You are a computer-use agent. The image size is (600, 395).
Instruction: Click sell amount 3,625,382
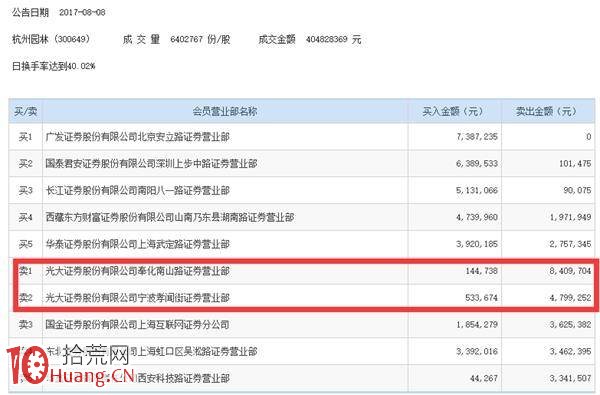tap(571, 325)
